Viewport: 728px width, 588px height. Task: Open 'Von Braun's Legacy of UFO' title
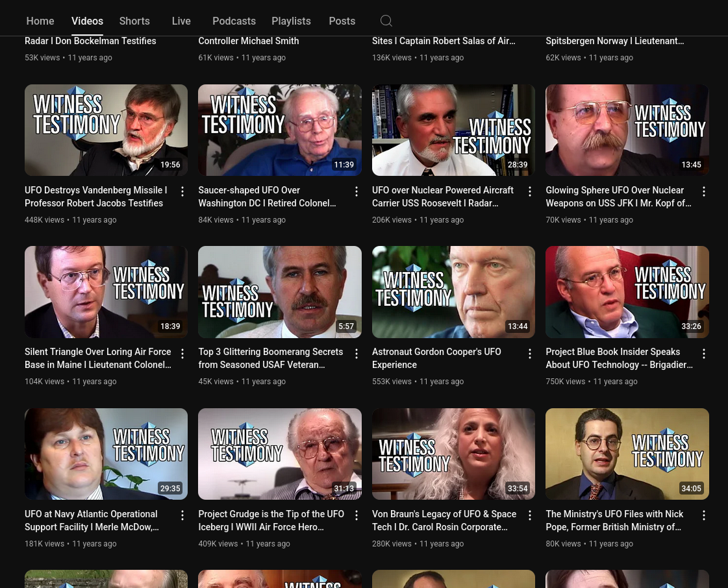coord(444,521)
